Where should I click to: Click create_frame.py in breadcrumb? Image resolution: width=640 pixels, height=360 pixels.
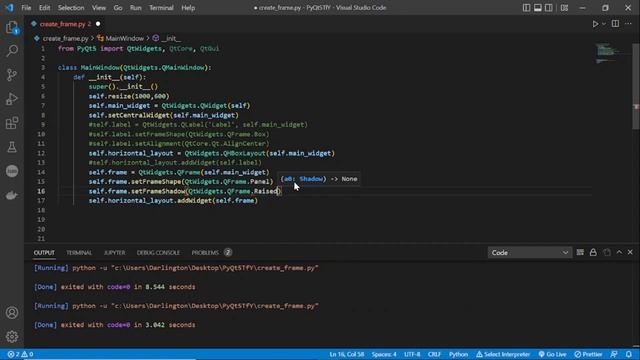click(65, 38)
